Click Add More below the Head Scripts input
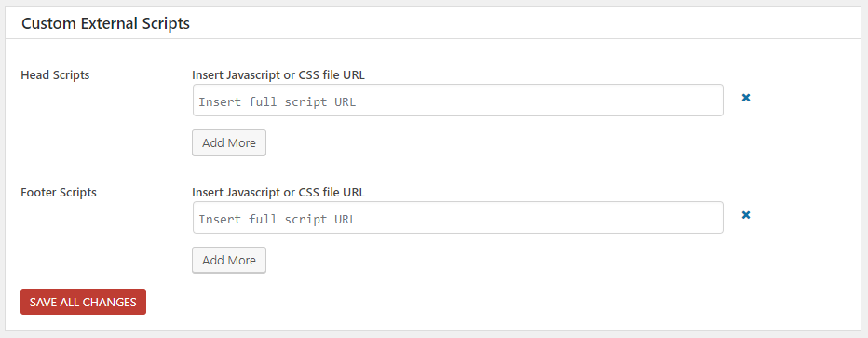The image size is (868, 338). click(x=229, y=142)
